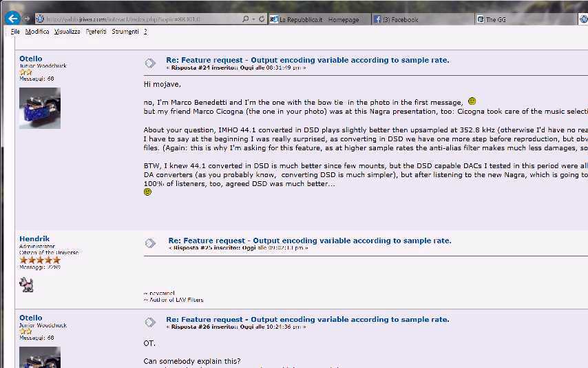Click Otello's two-star rank in reply #24

pyautogui.click(x=25, y=72)
